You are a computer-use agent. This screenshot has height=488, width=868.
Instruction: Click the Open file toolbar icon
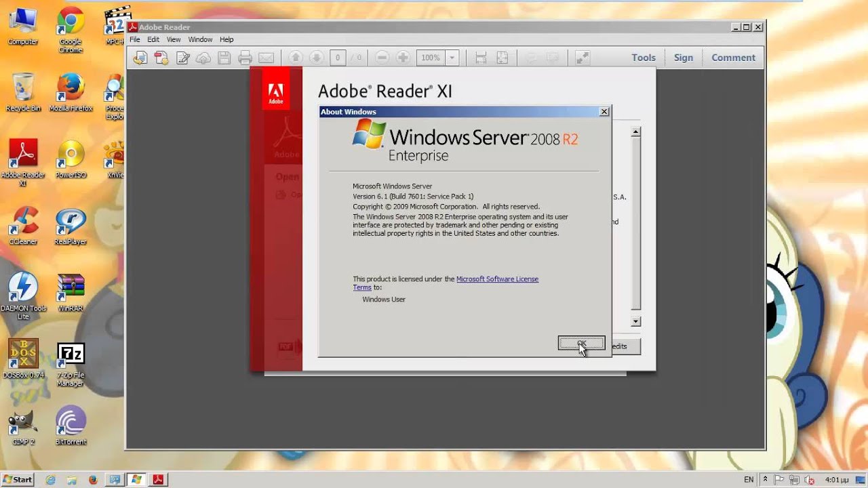point(140,58)
